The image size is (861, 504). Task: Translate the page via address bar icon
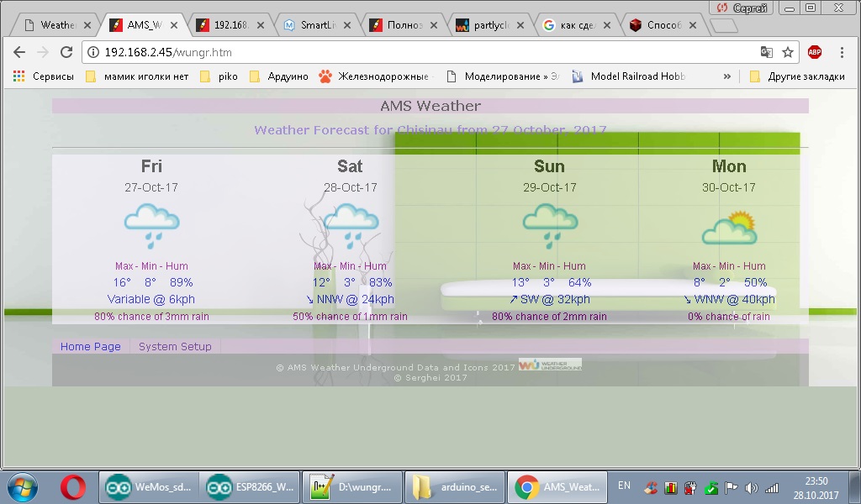click(x=766, y=51)
